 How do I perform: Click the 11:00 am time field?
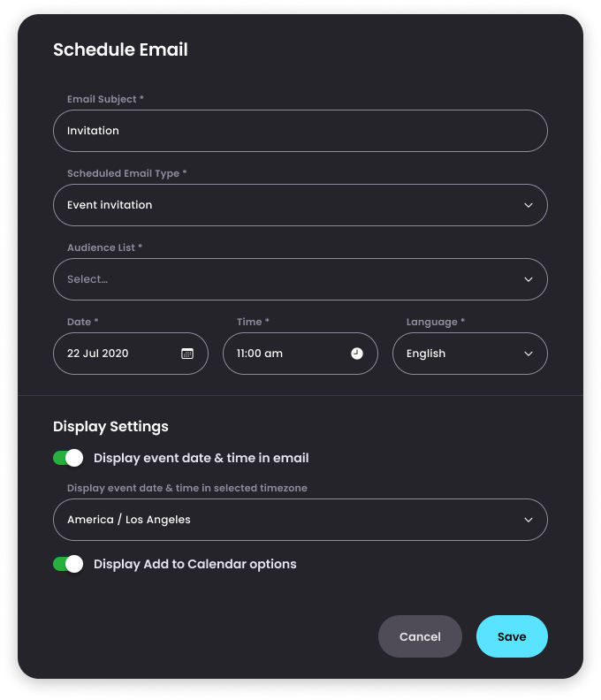pos(300,354)
